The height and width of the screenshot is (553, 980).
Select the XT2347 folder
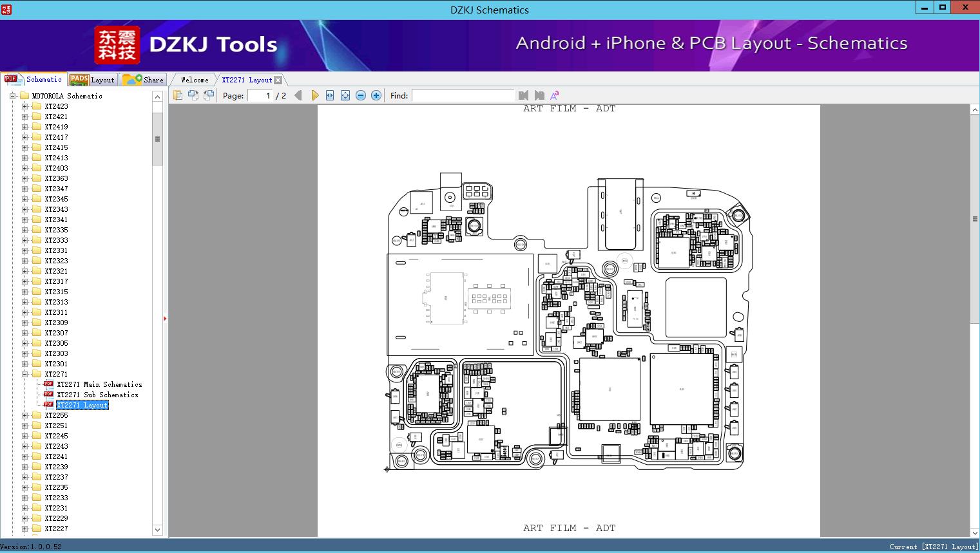click(56, 189)
